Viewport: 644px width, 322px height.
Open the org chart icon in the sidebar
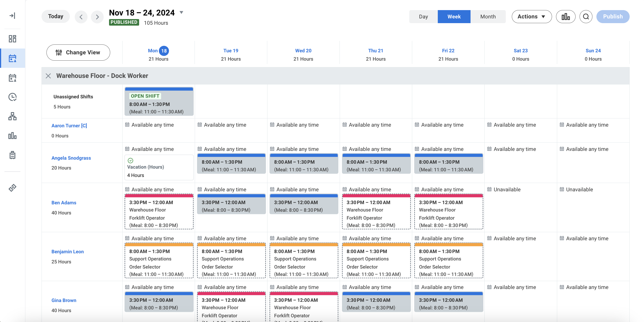pos(13,116)
